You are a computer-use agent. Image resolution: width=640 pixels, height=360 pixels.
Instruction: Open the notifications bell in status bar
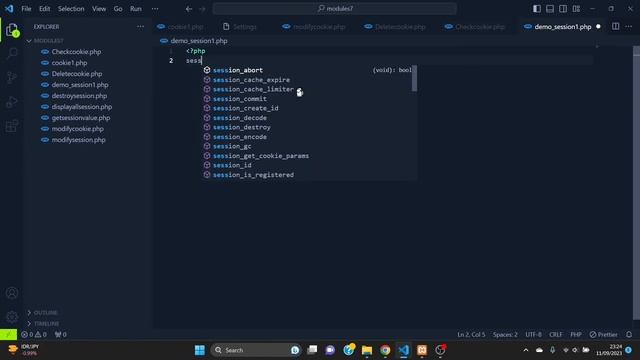pos(629,334)
